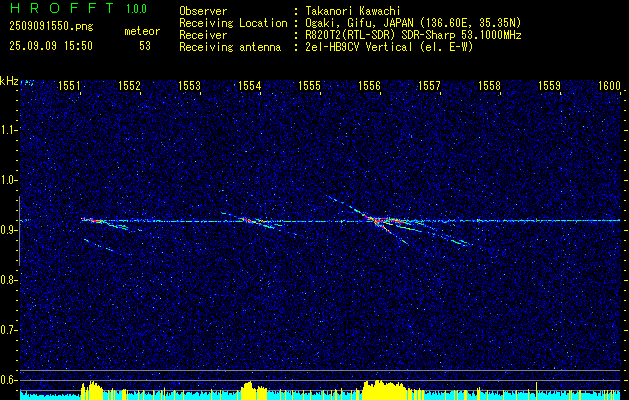629x400 pixels.
Task: Click time marker 1556
Action: click(369, 85)
